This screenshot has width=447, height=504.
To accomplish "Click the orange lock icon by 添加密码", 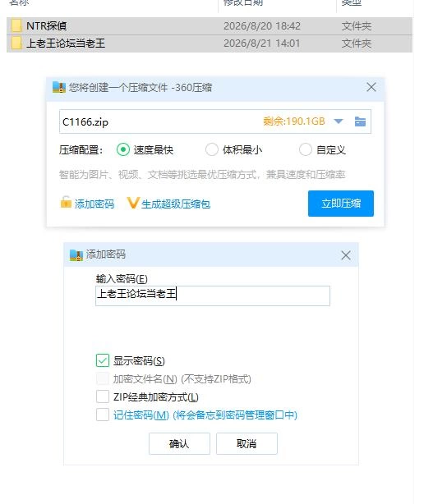I will coord(66,202).
